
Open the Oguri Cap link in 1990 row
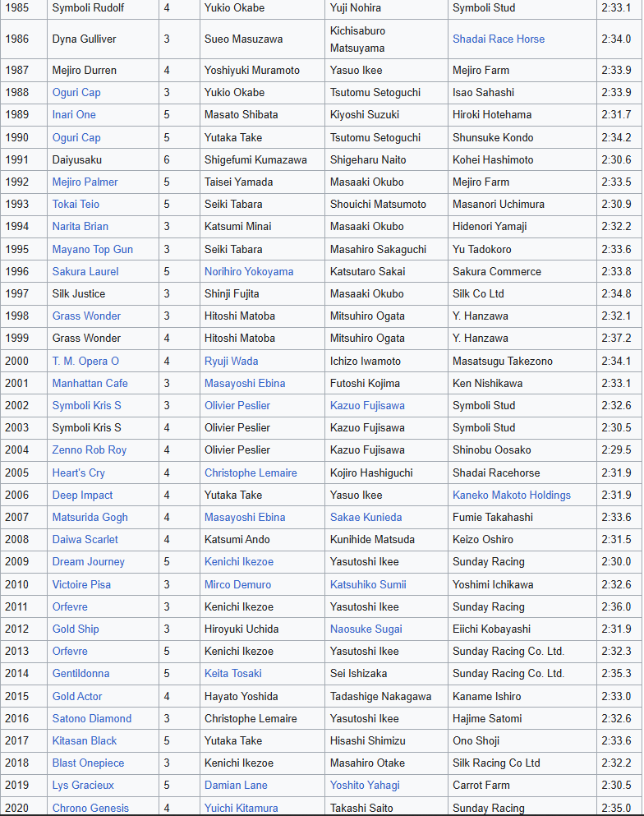[x=76, y=138]
